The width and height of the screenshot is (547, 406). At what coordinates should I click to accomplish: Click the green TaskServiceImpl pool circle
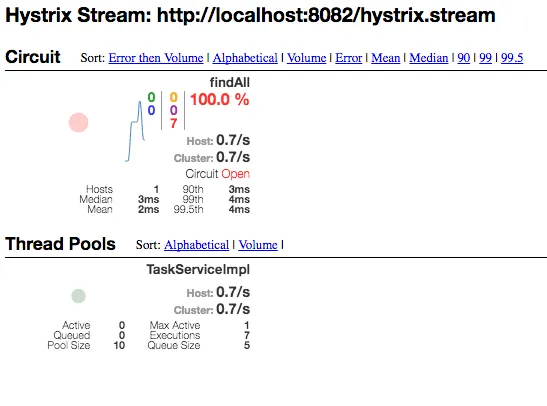click(x=78, y=296)
